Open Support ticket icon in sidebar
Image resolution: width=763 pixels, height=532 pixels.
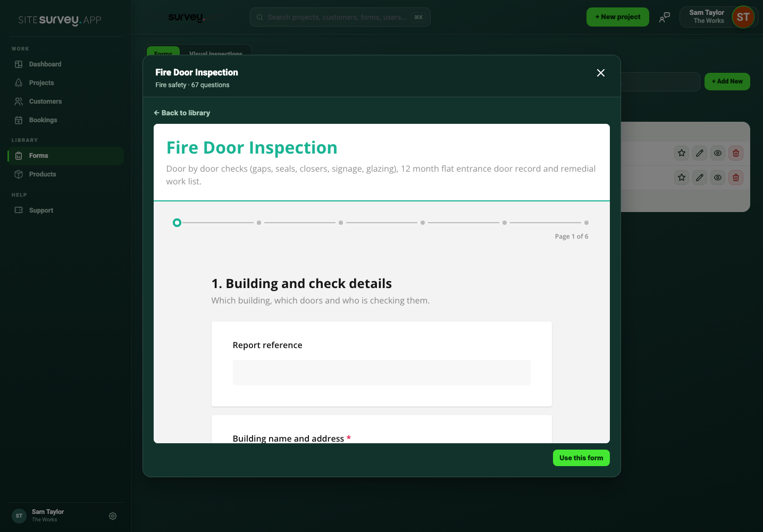click(19, 210)
